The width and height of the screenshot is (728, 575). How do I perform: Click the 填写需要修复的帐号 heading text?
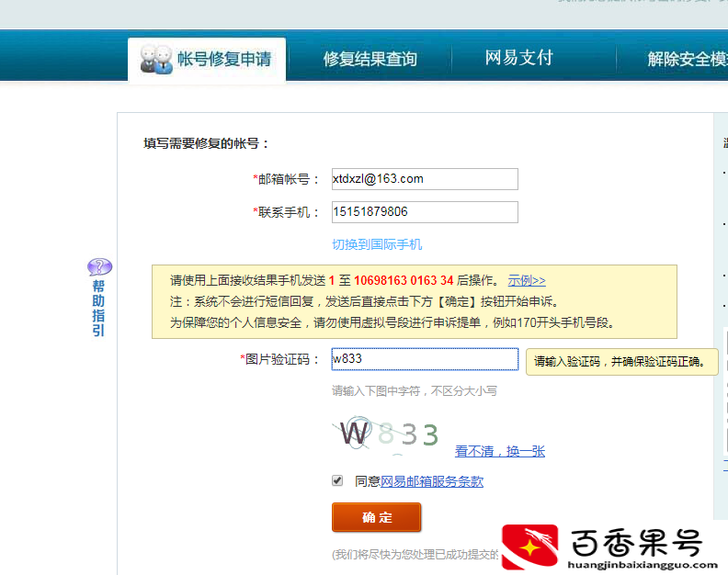206,143
